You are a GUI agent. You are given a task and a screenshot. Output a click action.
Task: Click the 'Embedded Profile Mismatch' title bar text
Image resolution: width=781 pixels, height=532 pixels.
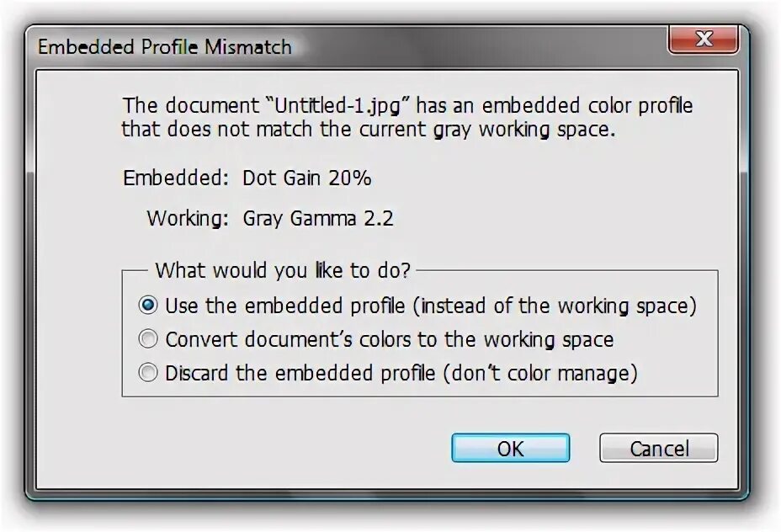[x=164, y=47]
